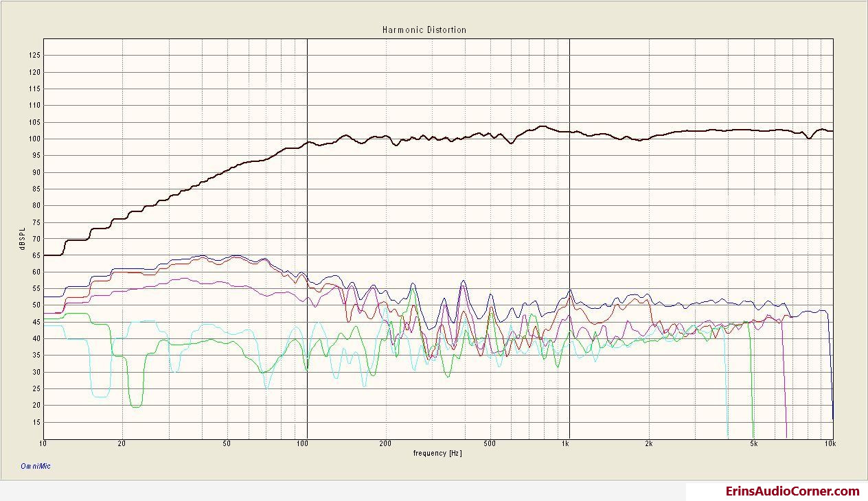Screen dimensions: 868x501
Task: Click the frequency [Hz] axis label
Action: click(x=437, y=453)
